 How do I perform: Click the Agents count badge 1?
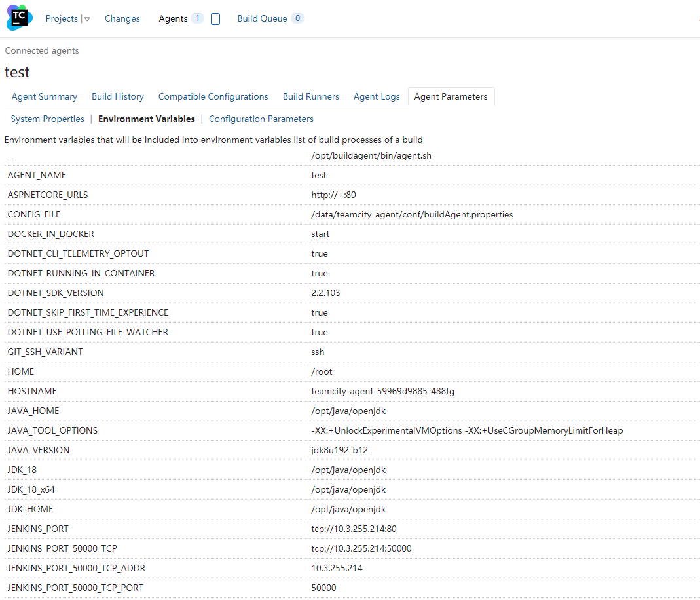coord(197,18)
